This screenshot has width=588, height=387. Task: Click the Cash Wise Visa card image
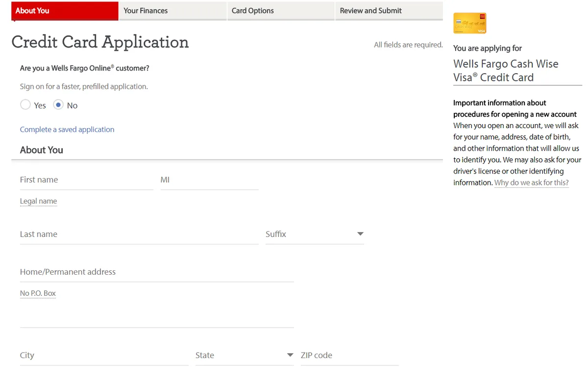pos(469,23)
